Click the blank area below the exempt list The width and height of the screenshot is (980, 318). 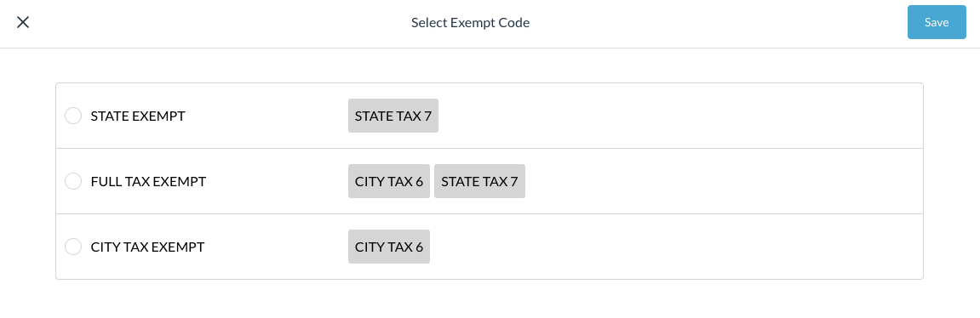(490, 299)
